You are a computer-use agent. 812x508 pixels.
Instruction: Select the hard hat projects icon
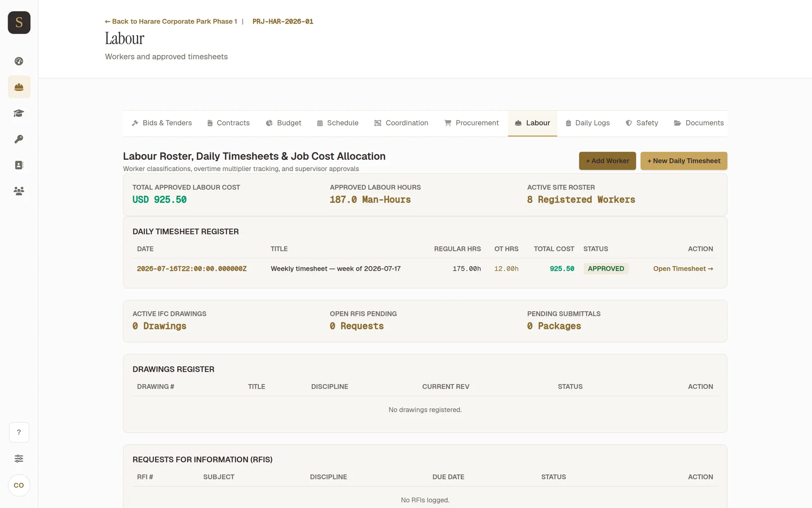pyautogui.click(x=19, y=87)
